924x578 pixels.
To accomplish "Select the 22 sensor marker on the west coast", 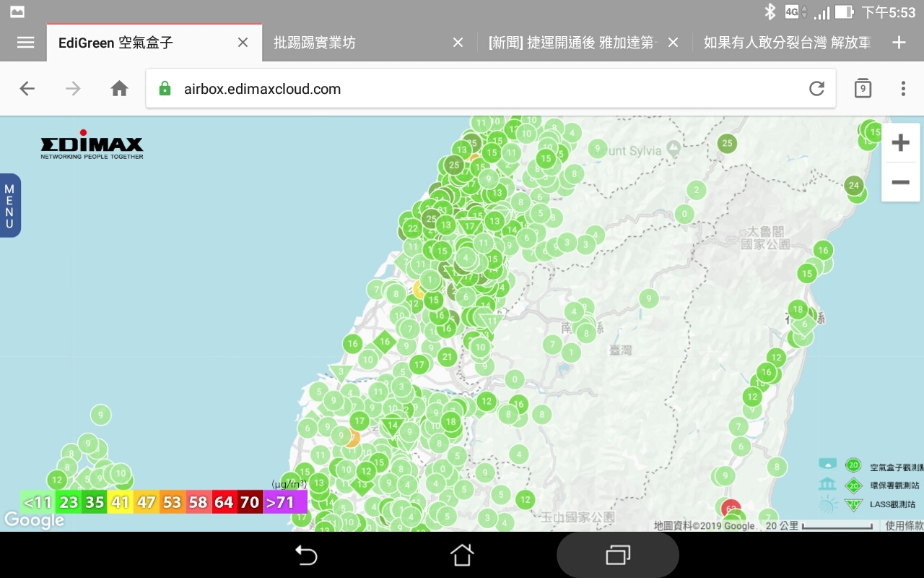I will pos(412,228).
